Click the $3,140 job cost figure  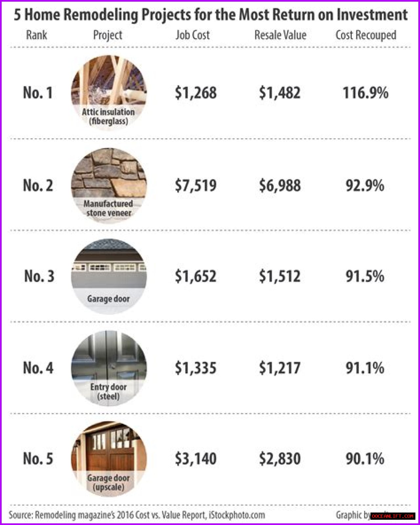pyautogui.click(x=196, y=459)
